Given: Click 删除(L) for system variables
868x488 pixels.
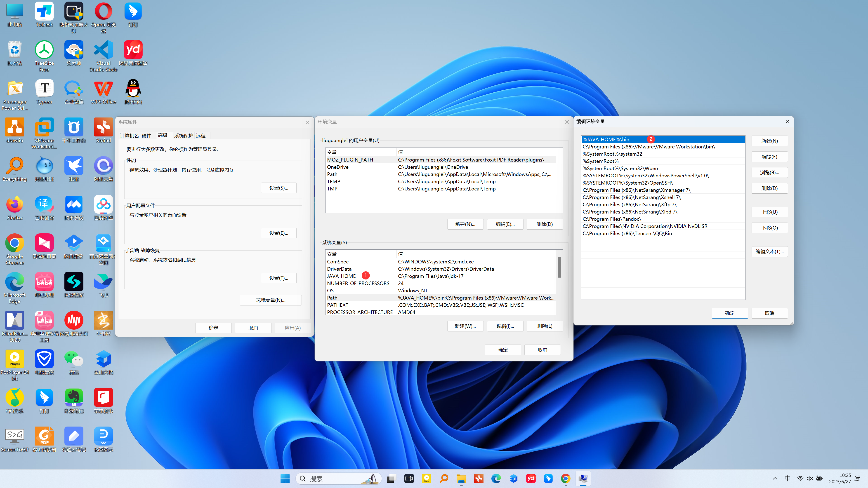Looking at the screenshot, I should click(545, 326).
